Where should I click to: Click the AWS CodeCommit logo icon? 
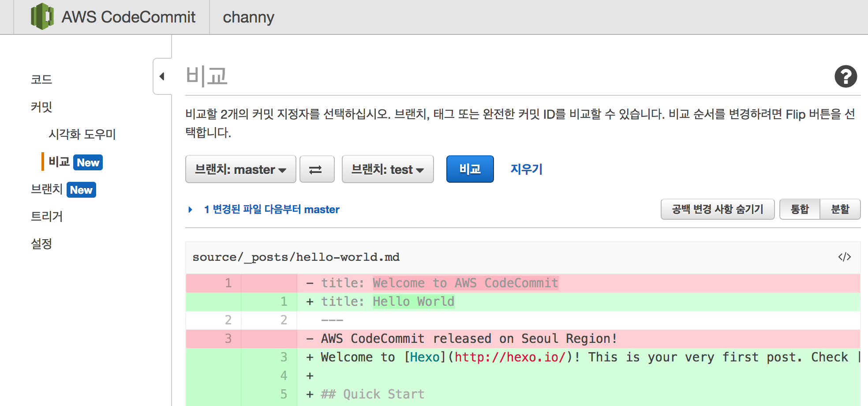(x=42, y=17)
